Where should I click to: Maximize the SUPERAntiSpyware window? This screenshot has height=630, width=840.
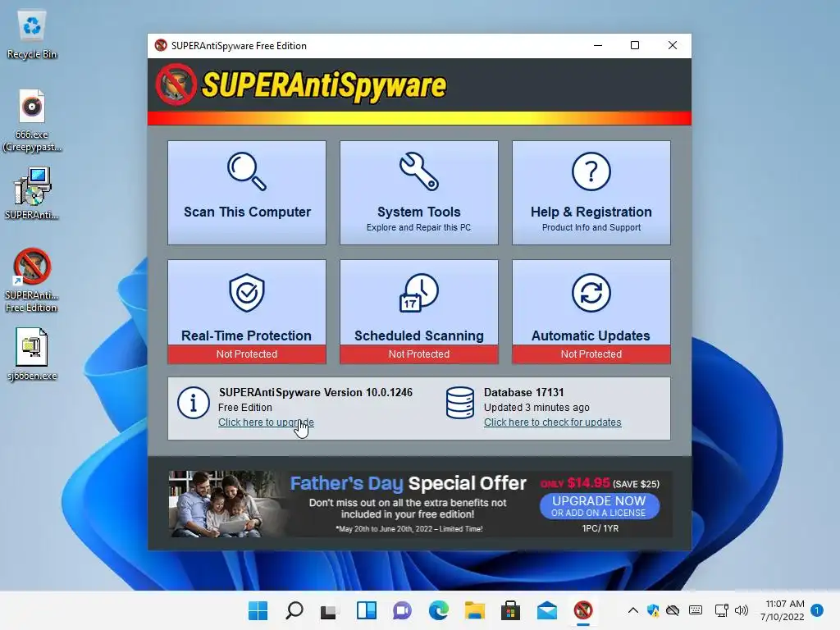tap(635, 46)
